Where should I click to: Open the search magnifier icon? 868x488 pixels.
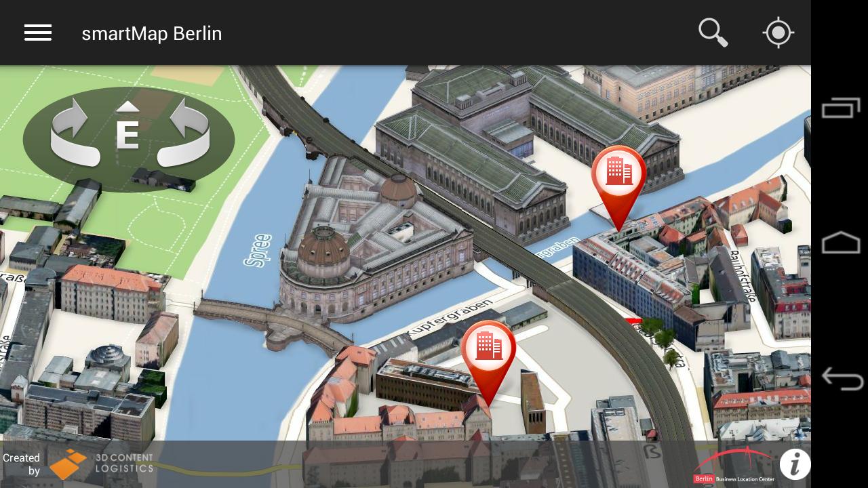[713, 32]
